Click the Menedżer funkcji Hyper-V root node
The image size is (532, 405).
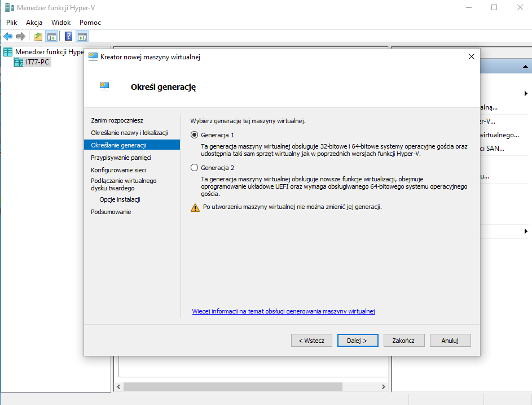tap(49, 52)
